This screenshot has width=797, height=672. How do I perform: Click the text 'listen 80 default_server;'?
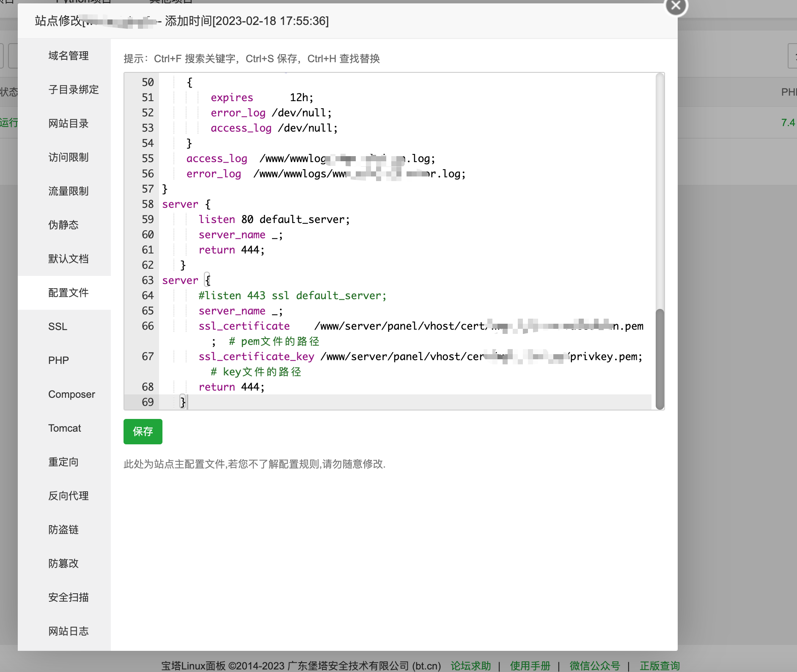click(274, 219)
